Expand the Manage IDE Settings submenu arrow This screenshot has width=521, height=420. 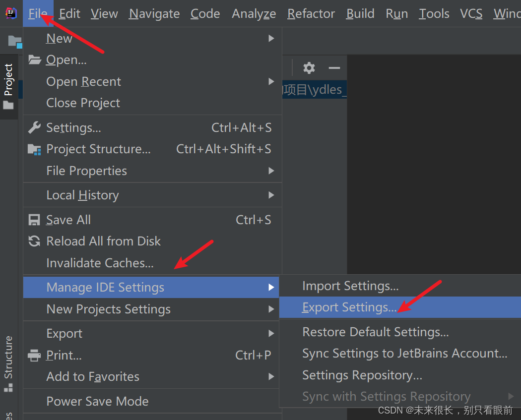coord(271,287)
